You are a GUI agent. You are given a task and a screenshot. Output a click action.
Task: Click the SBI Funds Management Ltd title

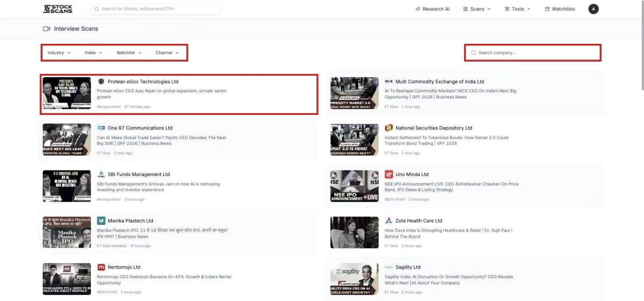(139, 175)
